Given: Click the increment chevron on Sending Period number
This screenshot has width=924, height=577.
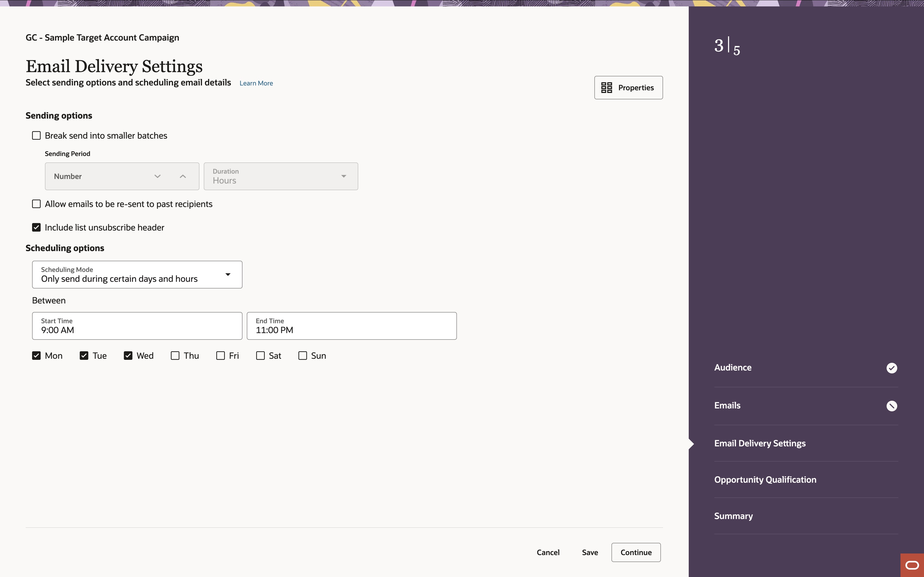Looking at the screenshot, I should tap(183, 176).
